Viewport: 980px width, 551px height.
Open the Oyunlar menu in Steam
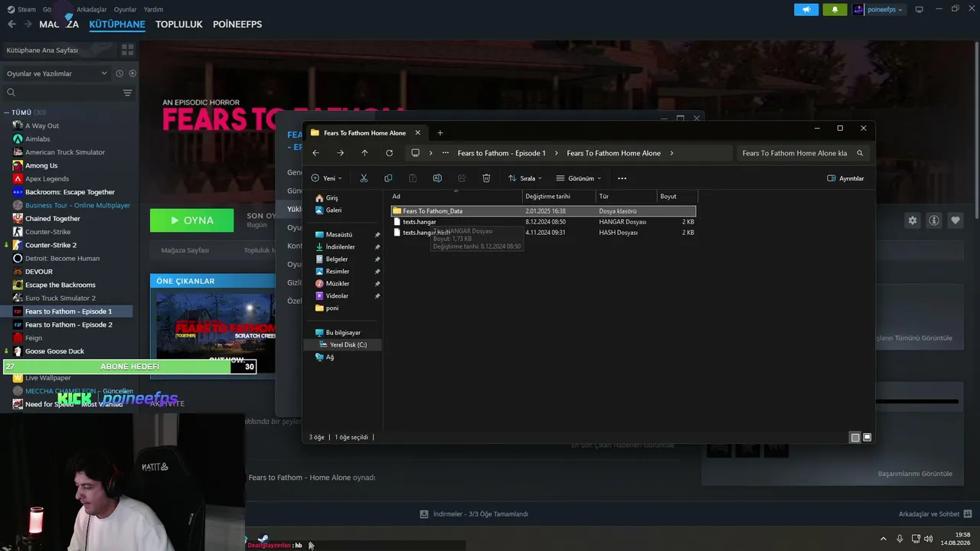(x=125, y=9)
